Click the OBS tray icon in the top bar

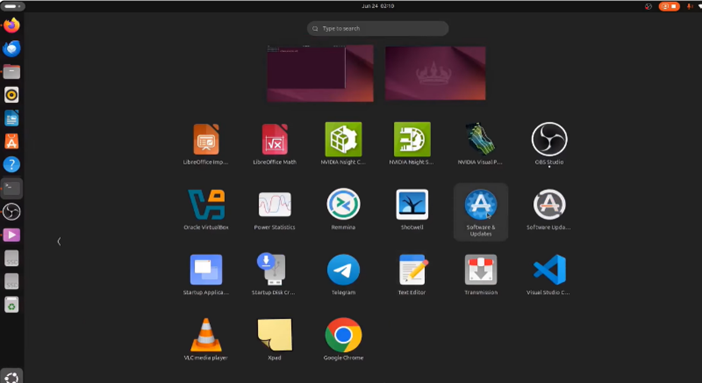pyautogui.click(x=648, y=6)
